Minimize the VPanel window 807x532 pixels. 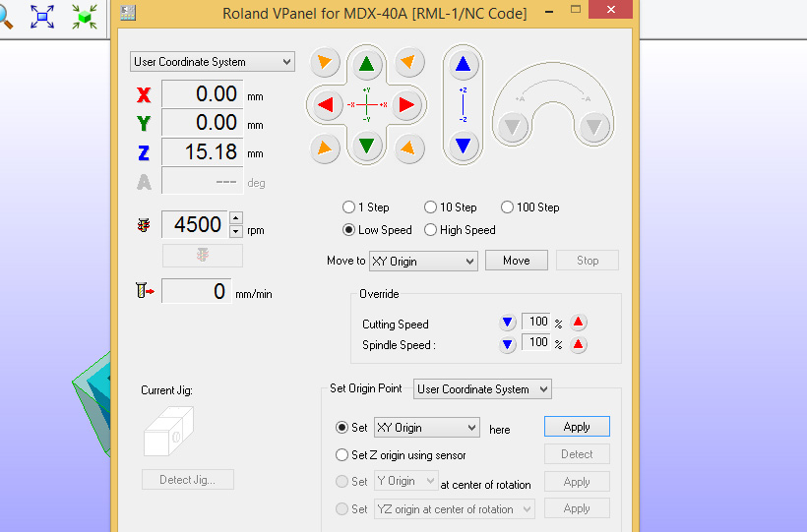tap(549, 11)
